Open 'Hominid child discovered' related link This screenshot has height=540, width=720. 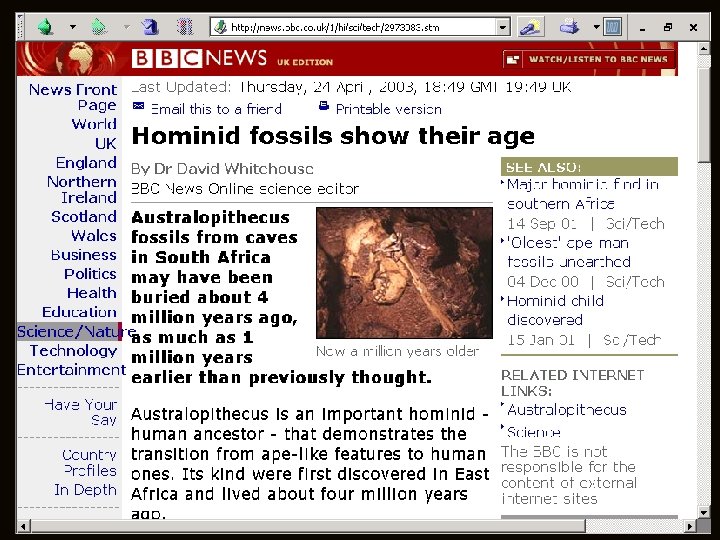[x=555, y=310]
